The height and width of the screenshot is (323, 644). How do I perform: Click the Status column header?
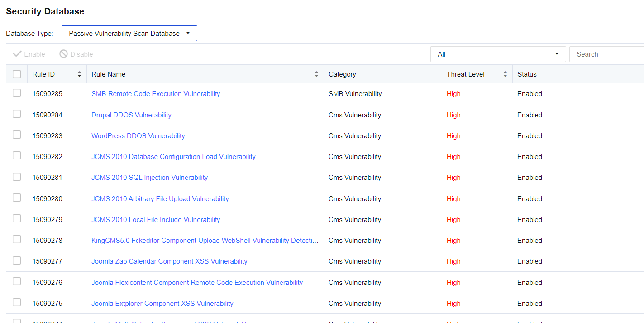click(x=527, y=74)
